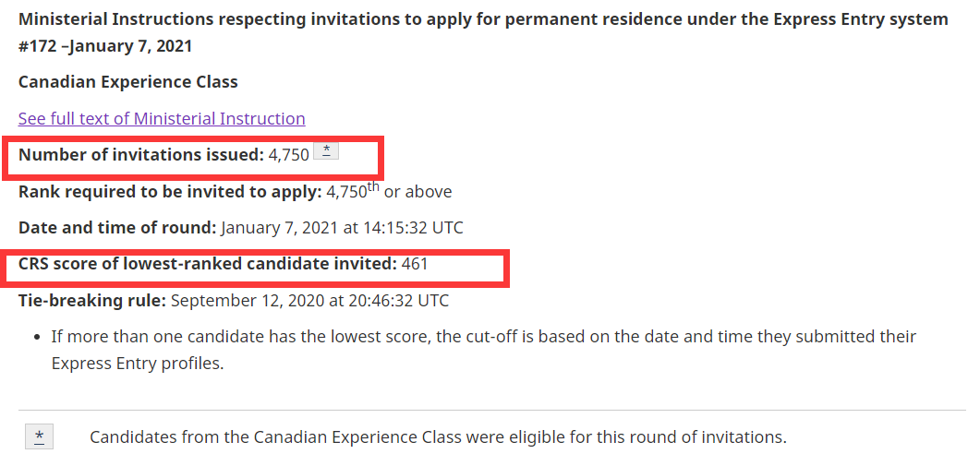Image resolution: width=980 pixels, height=454 pixels.
Task: Click the Rank required to be invited label
Action: (170, 192)
